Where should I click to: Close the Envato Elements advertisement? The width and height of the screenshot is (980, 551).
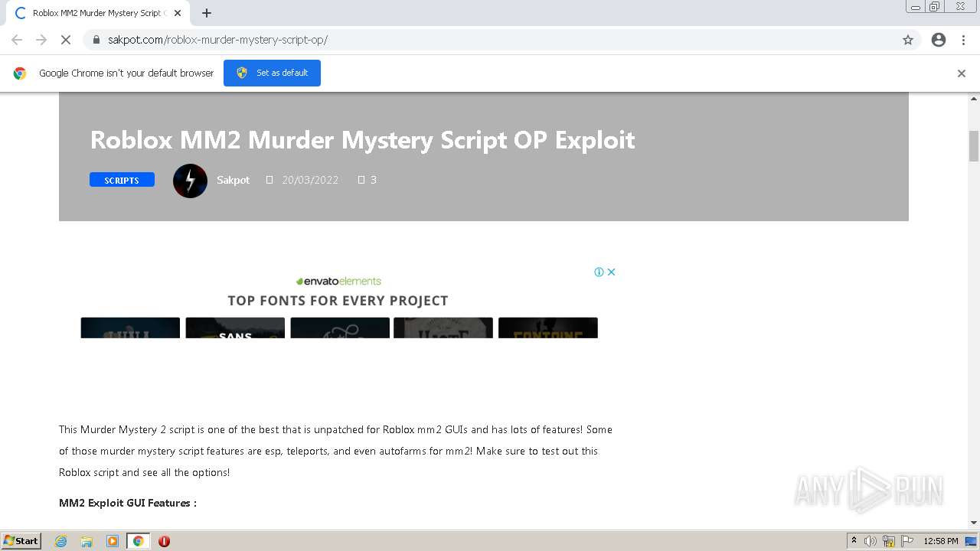(611, 272)
